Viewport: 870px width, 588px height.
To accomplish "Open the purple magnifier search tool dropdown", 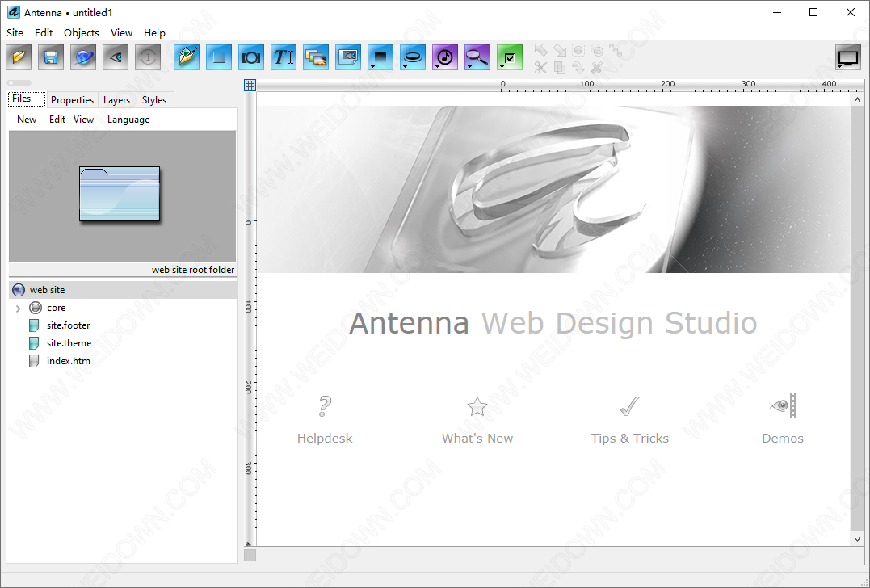I will (477, 57).
